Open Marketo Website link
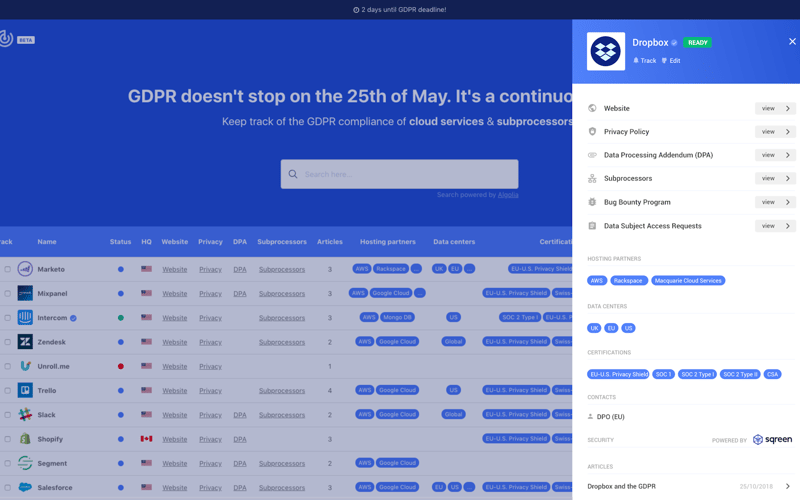 pyautogui.click(x=174, y=269)
